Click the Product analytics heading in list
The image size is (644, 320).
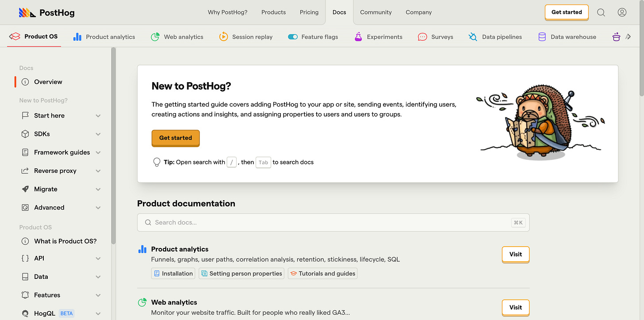coord(180,249)
